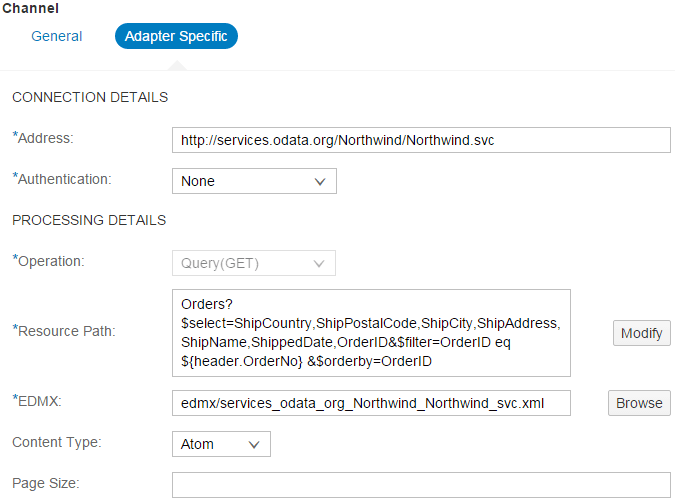Image resolution: width=675 pixels, height=502 pixels.
Task: Focus the Resource Path text area
Action: [371, 333]
